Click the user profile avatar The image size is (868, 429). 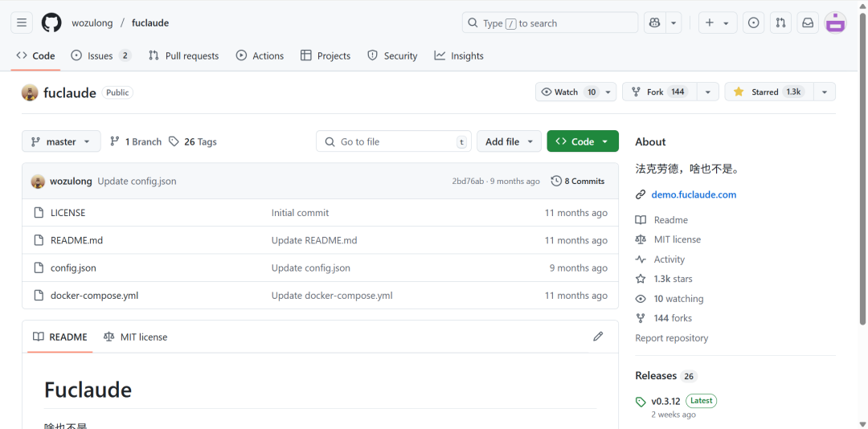836,23
